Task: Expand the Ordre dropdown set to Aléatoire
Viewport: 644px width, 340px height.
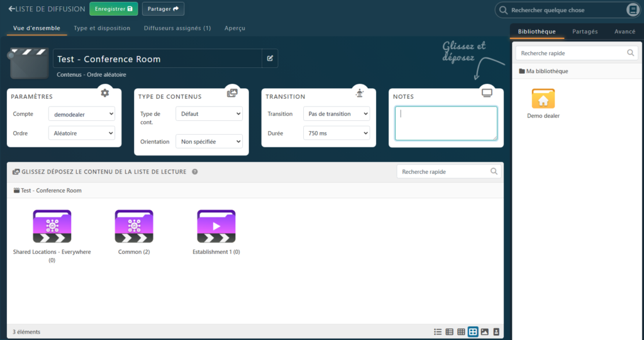Action: coord(82,133)
